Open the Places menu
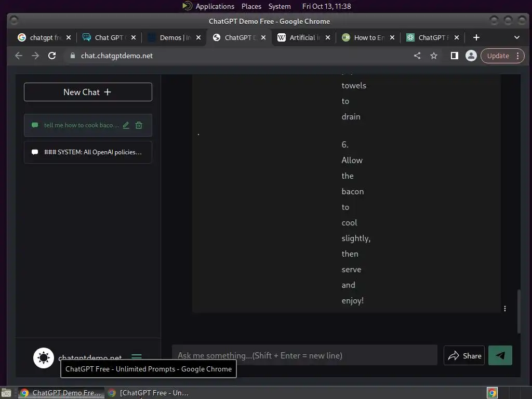Image resolution: width=532 pixels, height=399 pixels. pos(251,6)
